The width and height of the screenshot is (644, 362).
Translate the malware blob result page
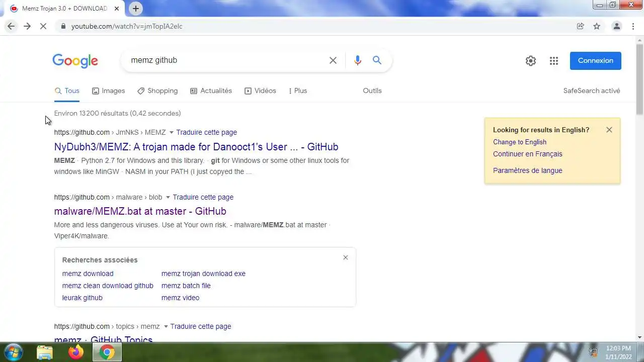coord(203,198)
